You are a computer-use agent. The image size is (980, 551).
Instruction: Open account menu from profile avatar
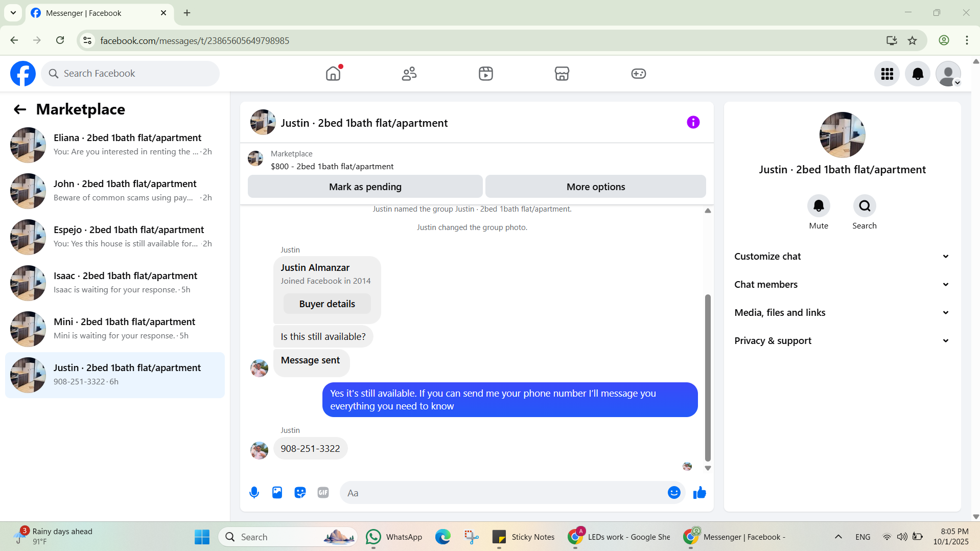[x=948, y=74]
